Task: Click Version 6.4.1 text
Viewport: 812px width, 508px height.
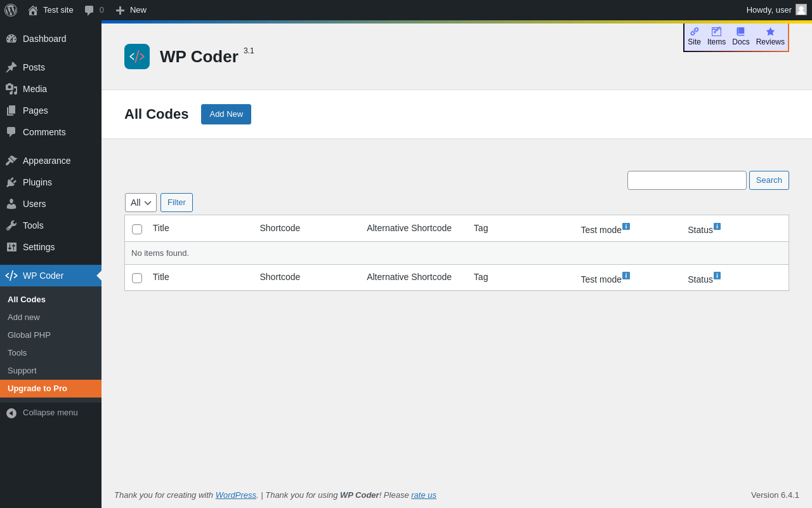Action: click(x=775, y=495)
